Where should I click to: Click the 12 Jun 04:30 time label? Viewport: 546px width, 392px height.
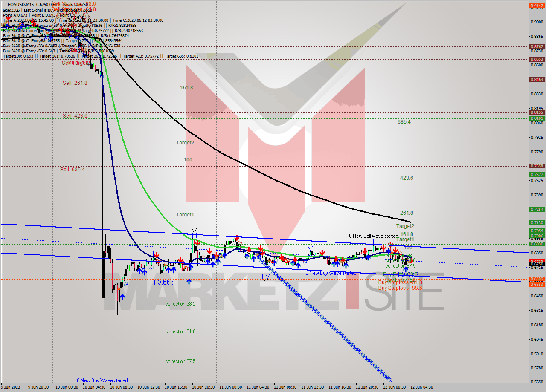[421, 387]
